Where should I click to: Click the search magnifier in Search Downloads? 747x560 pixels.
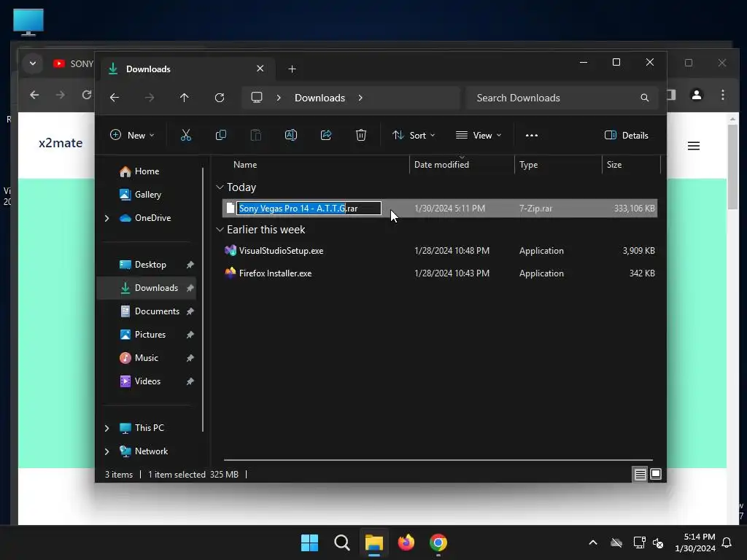click(x=645, y=98)
